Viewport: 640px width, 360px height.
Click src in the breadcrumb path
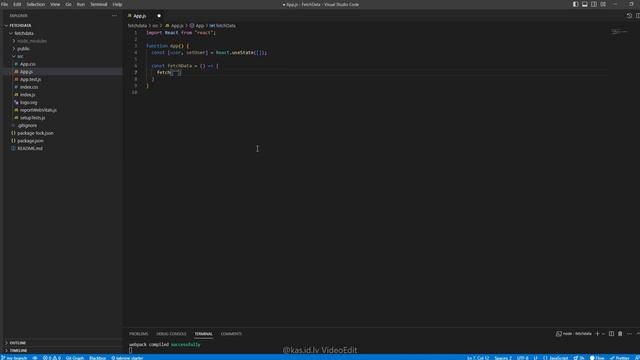(155, 26)
